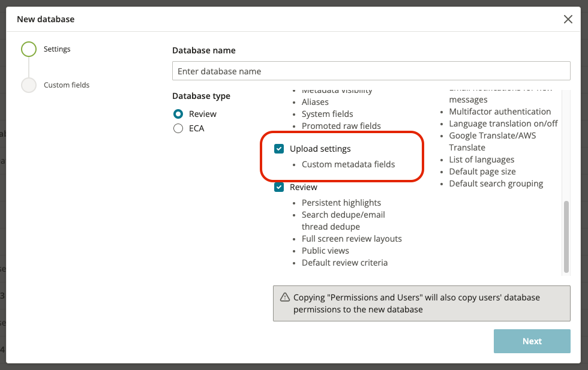This screenshot has height=370, width=588.
Task: Click the Settings step circle
Action: pos(29,49)
